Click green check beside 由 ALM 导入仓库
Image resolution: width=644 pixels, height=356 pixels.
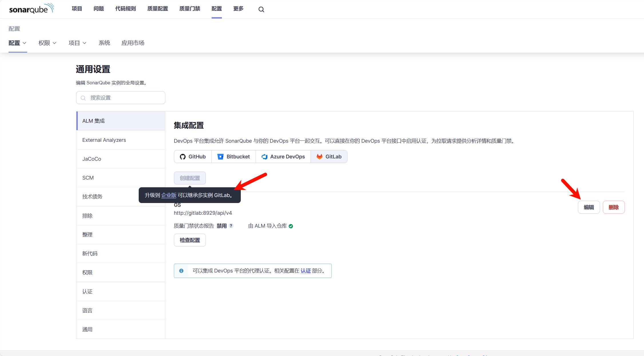coord(291,226)
